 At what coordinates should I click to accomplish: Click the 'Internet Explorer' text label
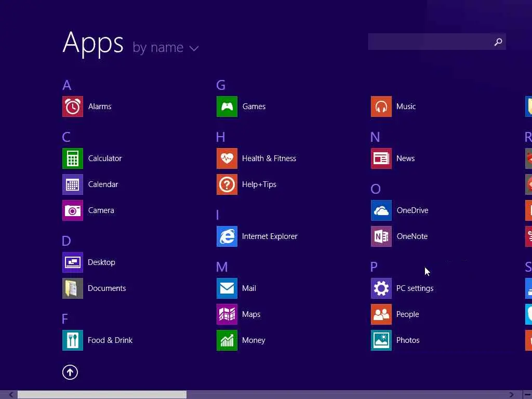(x=270, y=236)
